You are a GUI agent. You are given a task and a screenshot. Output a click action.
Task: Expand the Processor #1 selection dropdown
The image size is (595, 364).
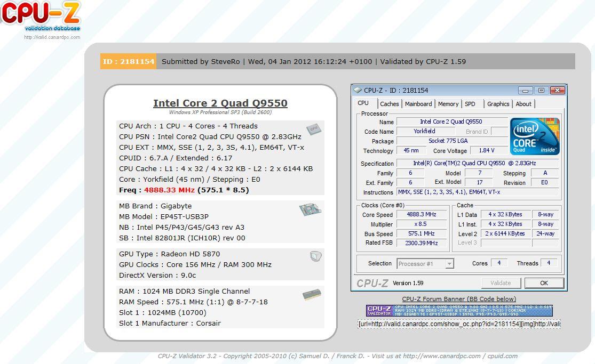(449, 263)
